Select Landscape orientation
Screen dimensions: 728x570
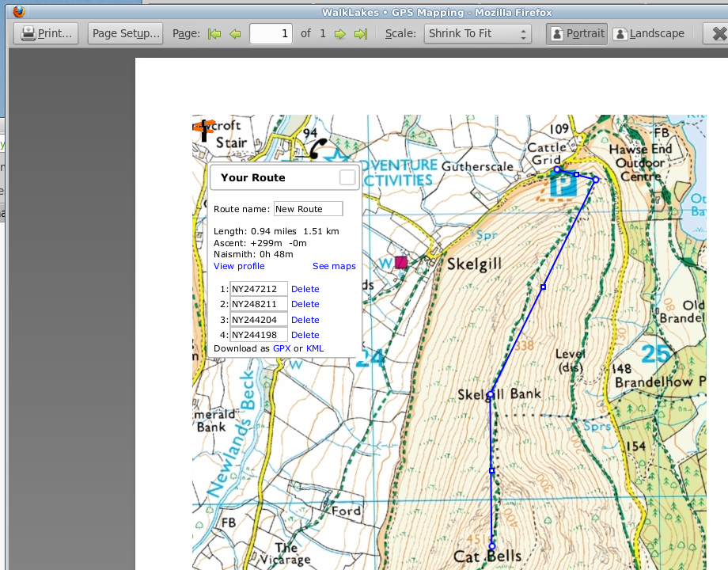click(x=649, y=33)
